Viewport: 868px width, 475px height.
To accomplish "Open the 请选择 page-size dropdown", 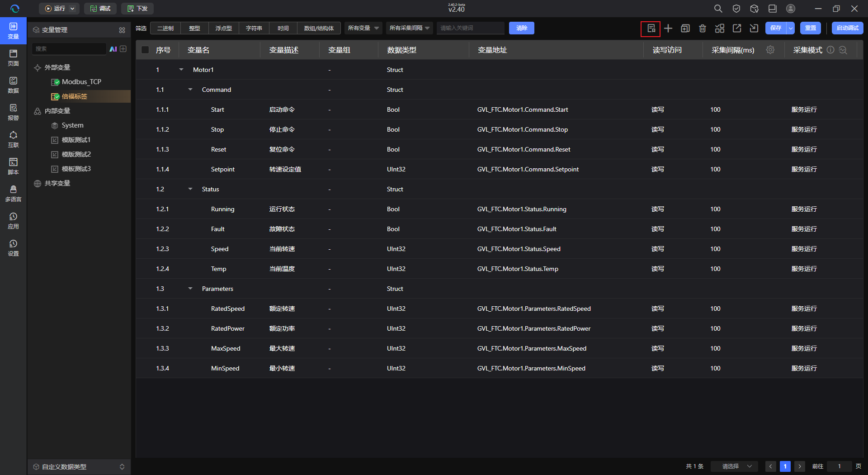I will click(735, 466).
